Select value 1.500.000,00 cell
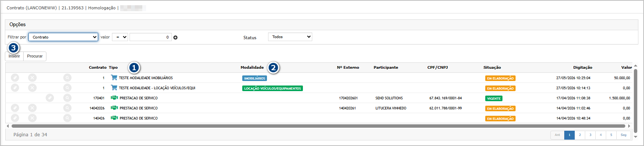The height and width of the screenshot is (146, 644). pyautogui.click(x=619, y=98)
